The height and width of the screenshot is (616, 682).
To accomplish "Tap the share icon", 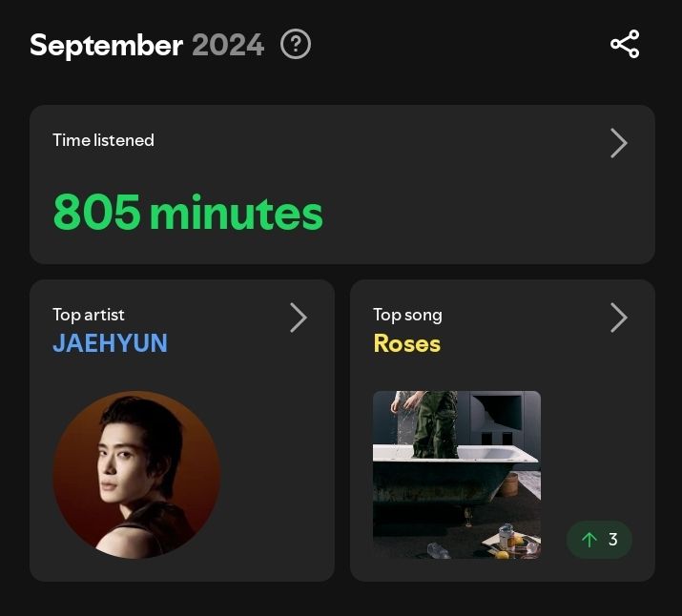I will click(625, 44).
